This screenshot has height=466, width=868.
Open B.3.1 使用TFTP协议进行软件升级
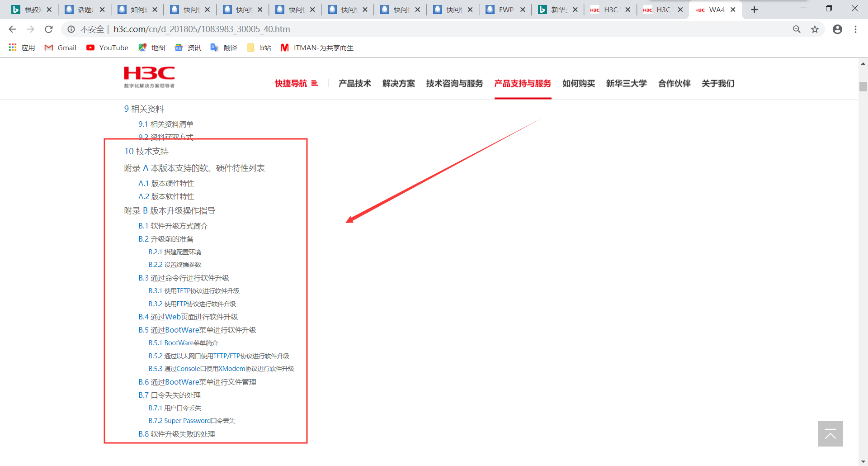(x=194, y=291)
